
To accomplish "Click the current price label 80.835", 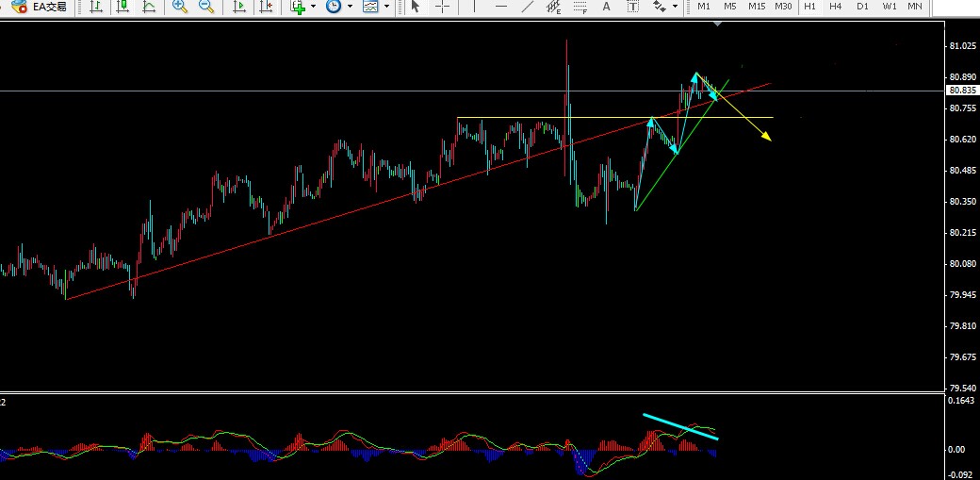I will point(962,91).
